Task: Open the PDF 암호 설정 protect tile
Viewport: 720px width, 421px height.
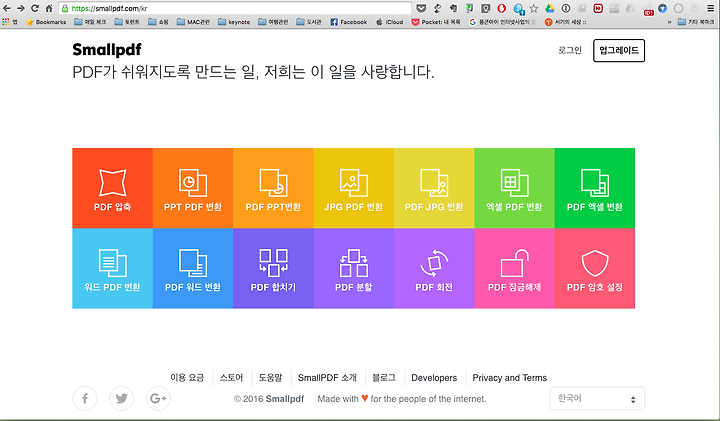Action: (x=595, y=268)
